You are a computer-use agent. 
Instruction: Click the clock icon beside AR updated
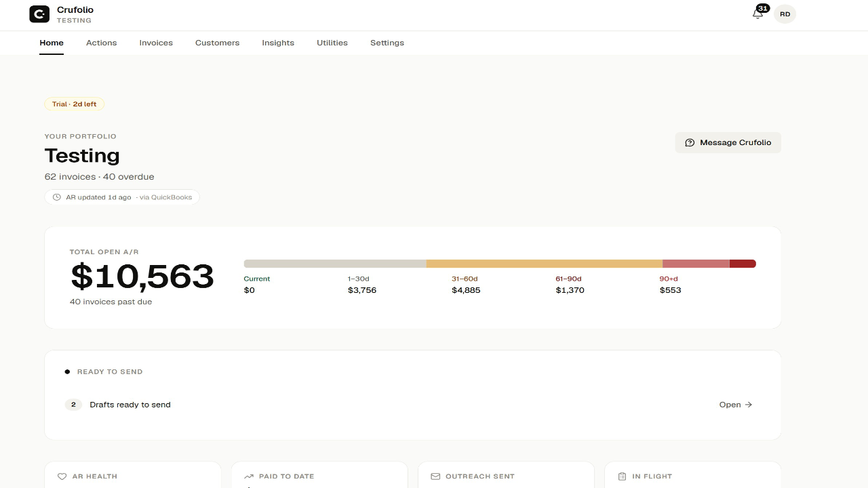(x=57, y=197)
